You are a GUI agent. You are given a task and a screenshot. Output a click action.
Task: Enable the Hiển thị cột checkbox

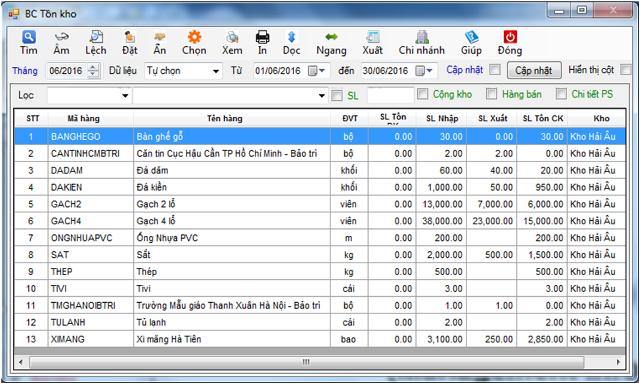point(626,70)
